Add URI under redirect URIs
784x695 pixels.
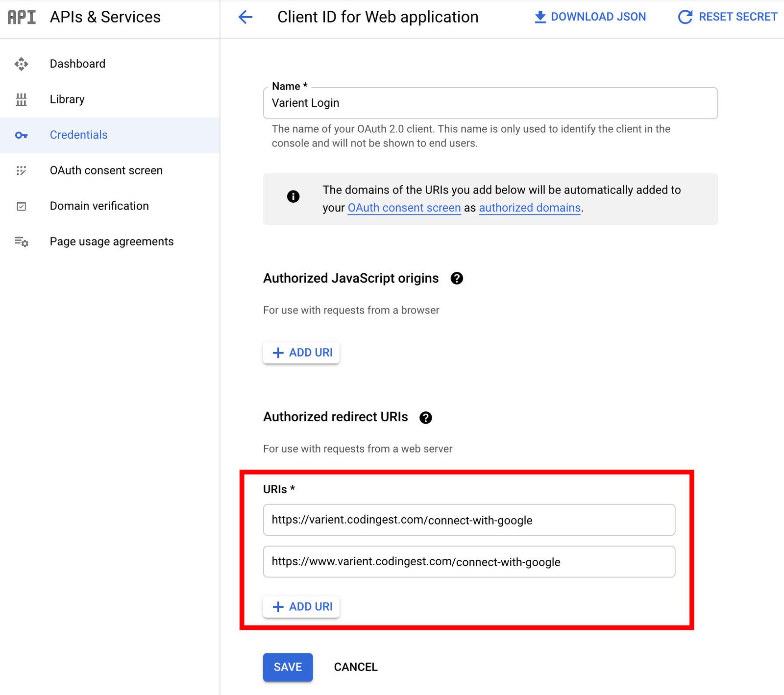301,606
